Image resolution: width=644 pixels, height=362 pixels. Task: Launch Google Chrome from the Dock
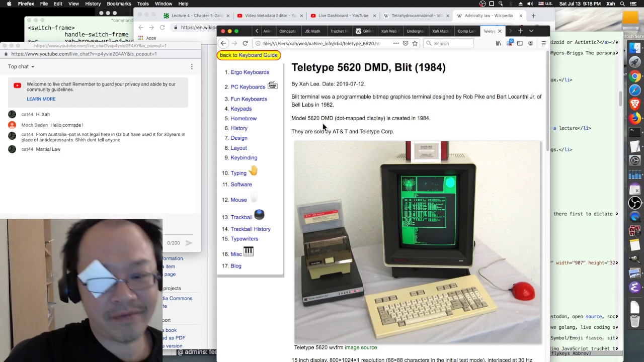click(x=635, y=76)
